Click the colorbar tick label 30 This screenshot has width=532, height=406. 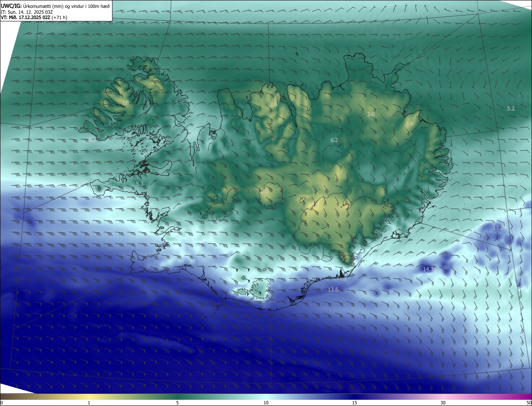(x=443, y=403)
